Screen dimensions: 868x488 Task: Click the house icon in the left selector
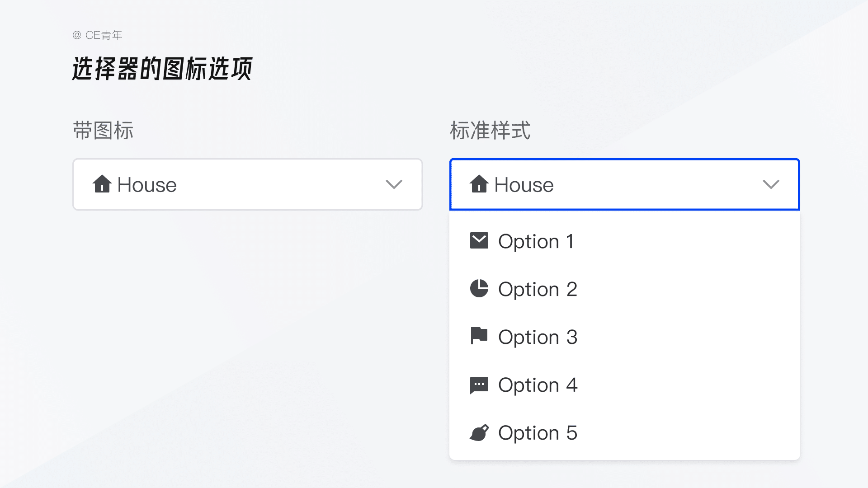click(102, 184)
